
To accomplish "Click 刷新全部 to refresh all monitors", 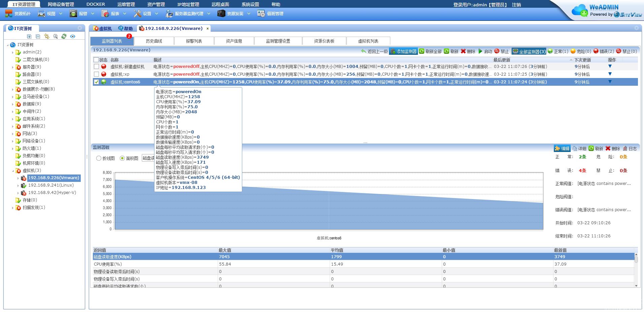I will point(430,51).
